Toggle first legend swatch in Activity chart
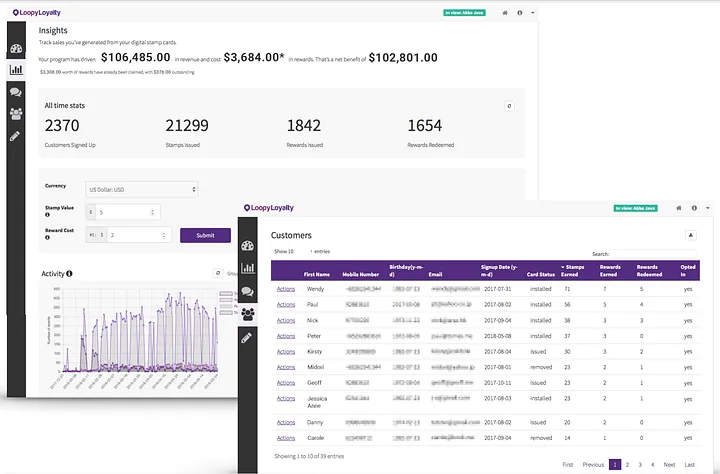 (x=226, y=293)
